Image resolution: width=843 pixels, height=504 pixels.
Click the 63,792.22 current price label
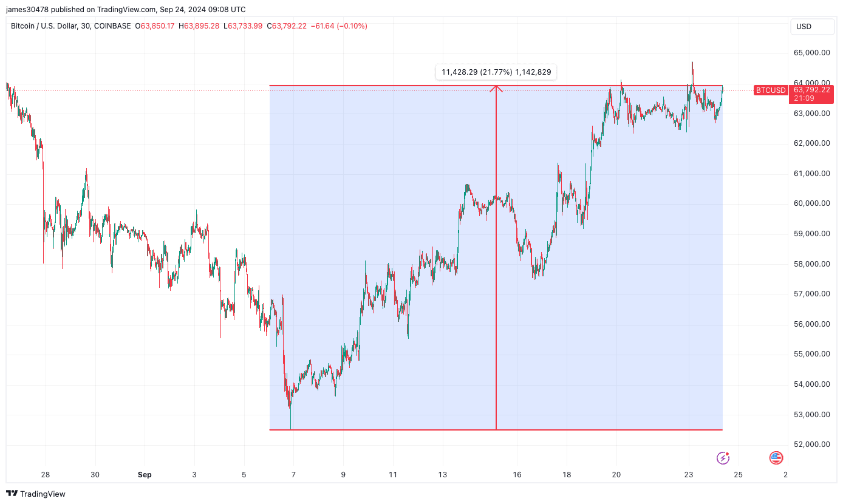click(811, 90)
